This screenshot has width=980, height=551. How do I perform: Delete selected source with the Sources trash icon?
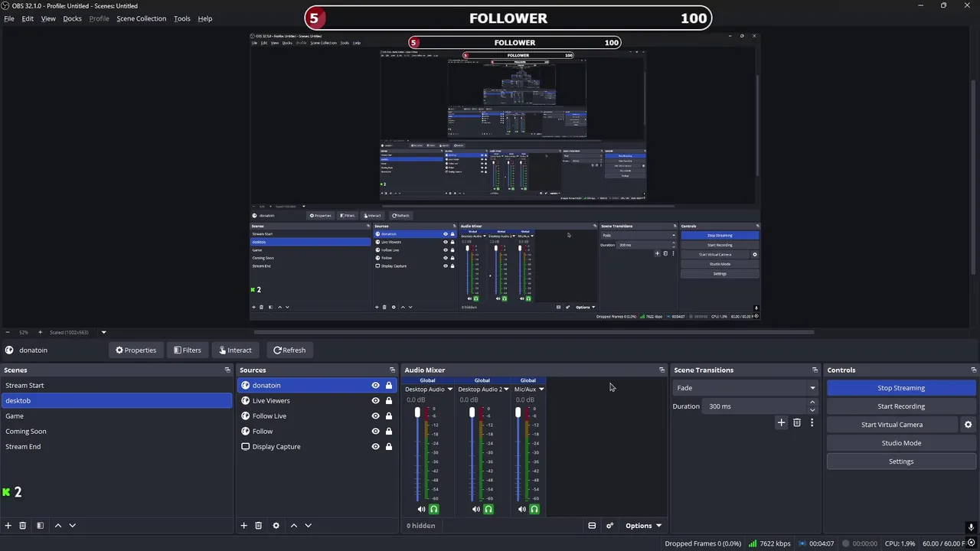pyautogui.click(x=259, y=526)
